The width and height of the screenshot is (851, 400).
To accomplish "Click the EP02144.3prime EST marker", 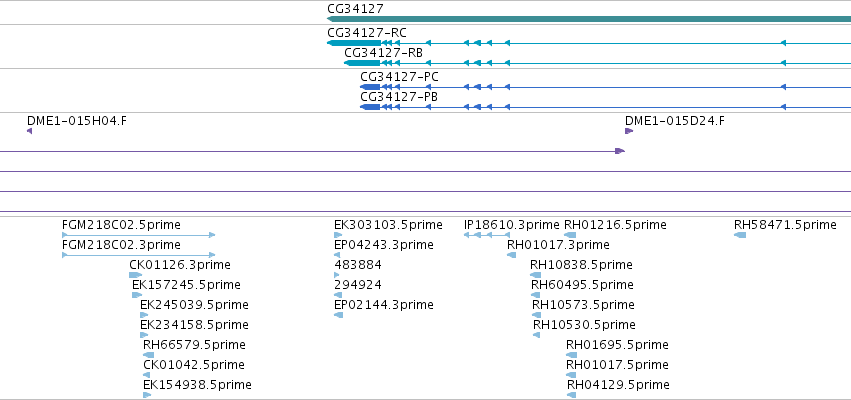I will [x=339, y=315].
